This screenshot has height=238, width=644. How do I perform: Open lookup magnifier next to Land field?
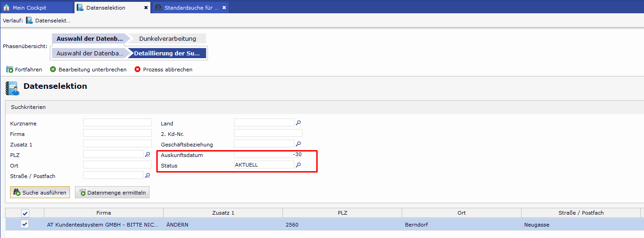tap(298, 123)
